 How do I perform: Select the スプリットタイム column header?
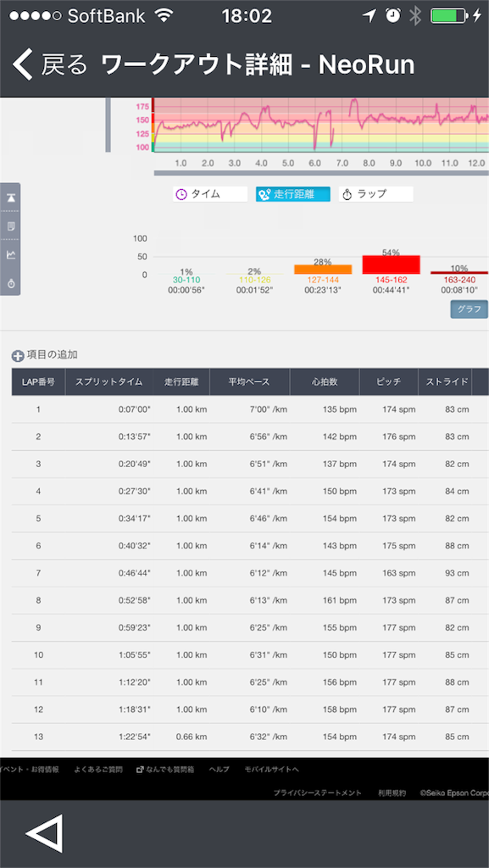click(109, 382)
